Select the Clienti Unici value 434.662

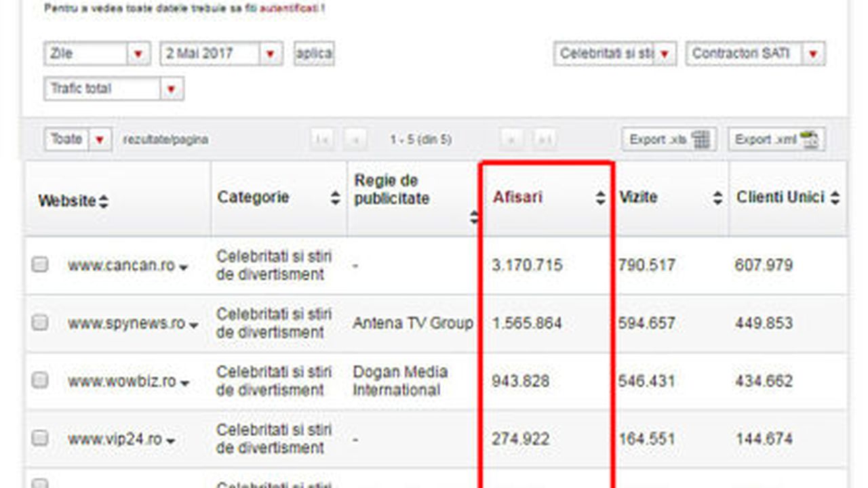click(x=764, y=381)
